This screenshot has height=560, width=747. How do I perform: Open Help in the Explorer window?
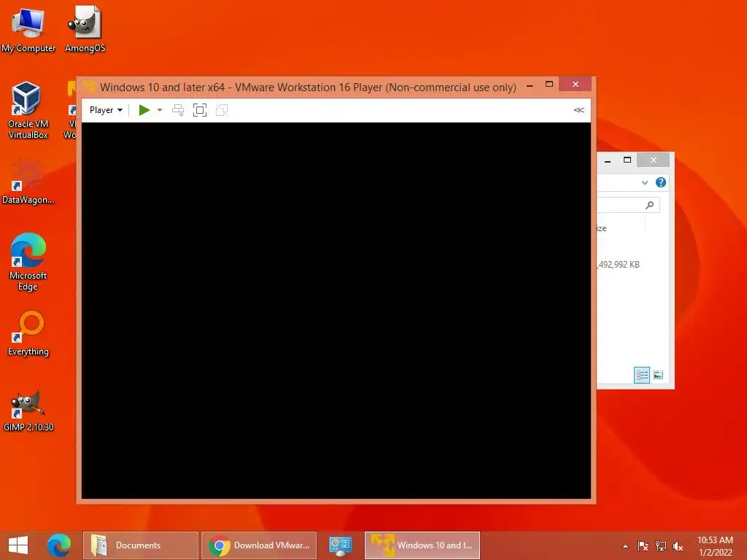661,182
